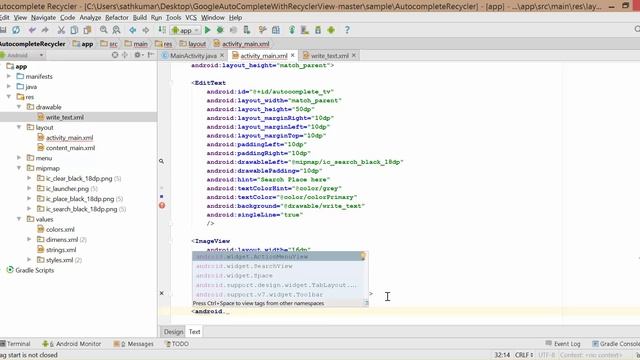640x360 pixels.
Task: Click the Help question mark icon
Action: point(347,30)
